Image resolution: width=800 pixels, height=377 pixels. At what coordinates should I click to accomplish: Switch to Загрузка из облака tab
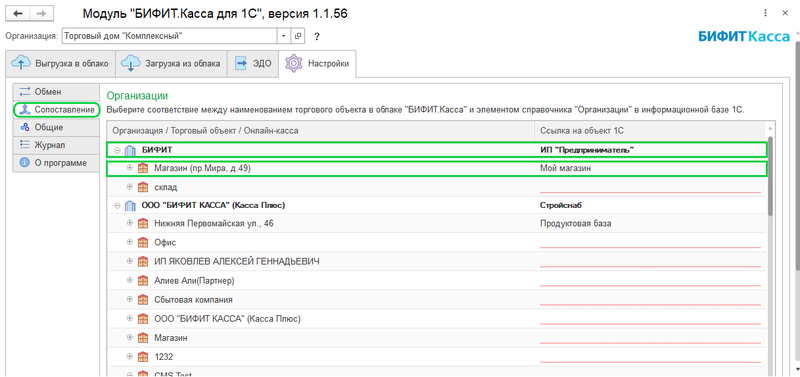pos(171,64)
